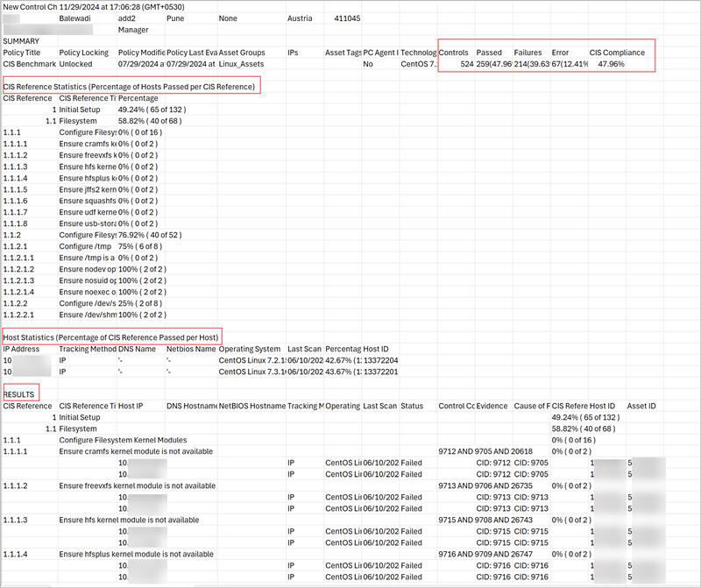Select the 'Ensure udf kerne' cell
The height and width of the screenshot is (588, 701).
[x=87, y=212]
